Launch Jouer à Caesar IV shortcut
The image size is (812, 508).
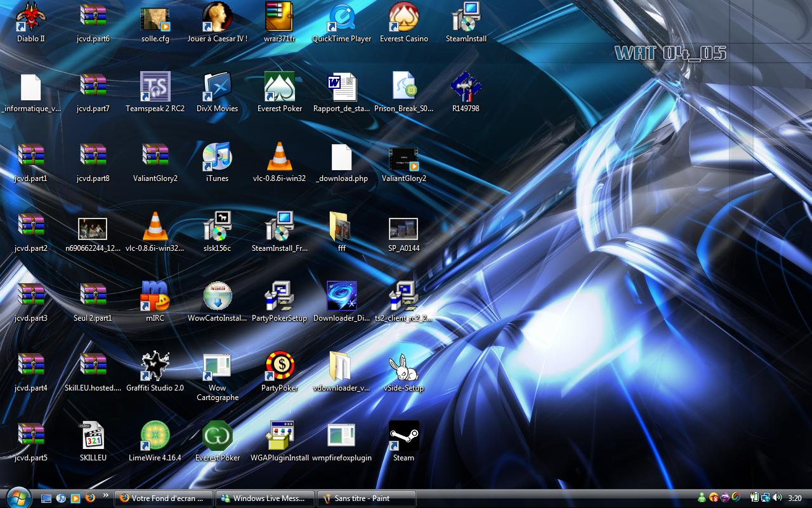(x=217, y=17)
